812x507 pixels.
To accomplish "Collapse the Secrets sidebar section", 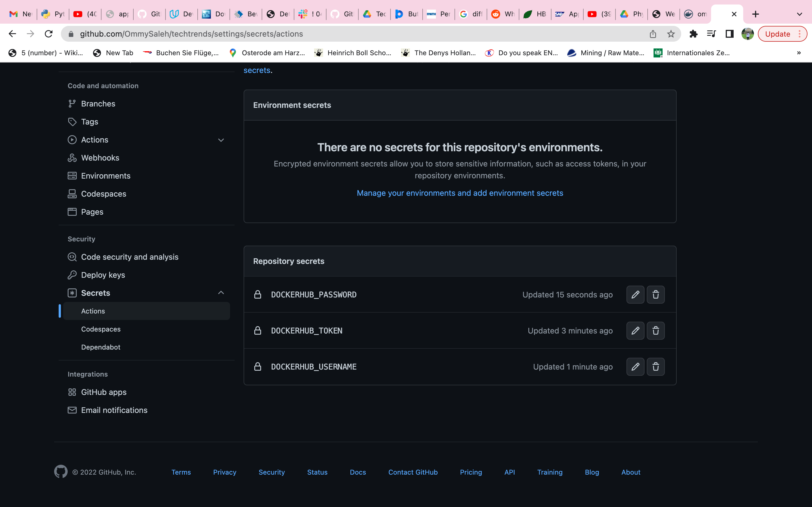I will 221,293.
